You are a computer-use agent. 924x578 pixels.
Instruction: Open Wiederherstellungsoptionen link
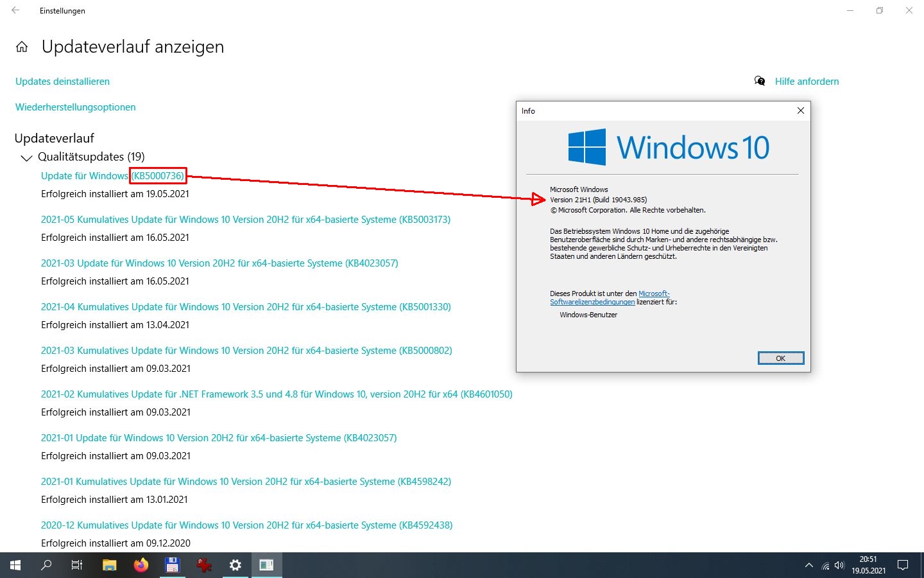(76, 107)
